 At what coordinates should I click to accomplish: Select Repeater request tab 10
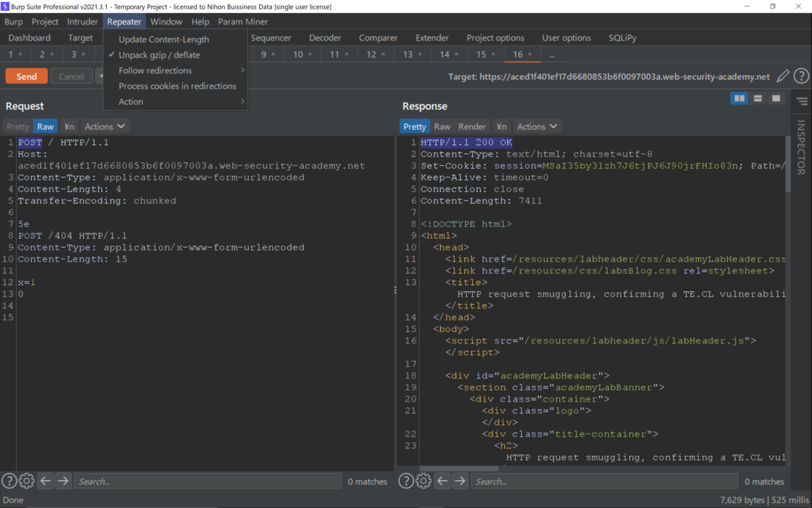point(302,54)
